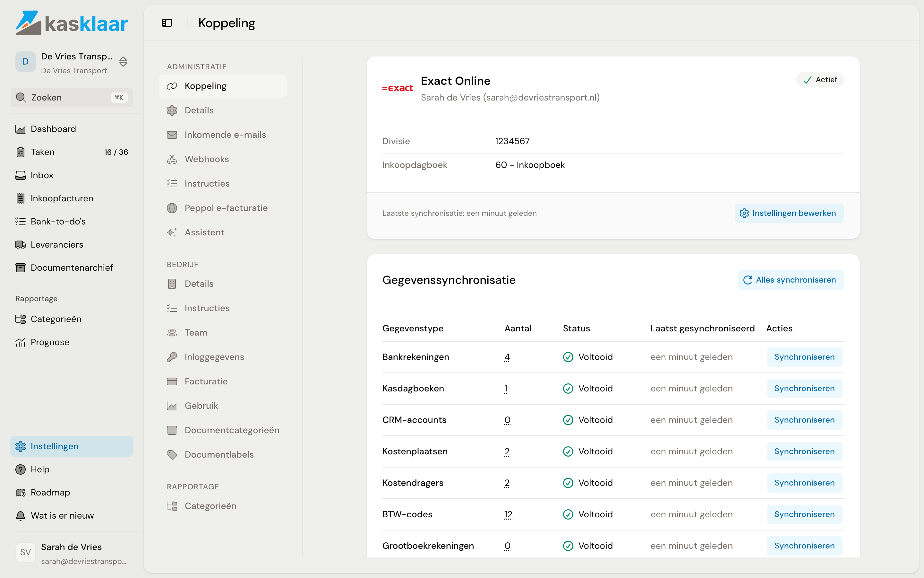
Task: Open Dashboard from the sidebar
Action: pyautogui.click(x=72, y=129)
